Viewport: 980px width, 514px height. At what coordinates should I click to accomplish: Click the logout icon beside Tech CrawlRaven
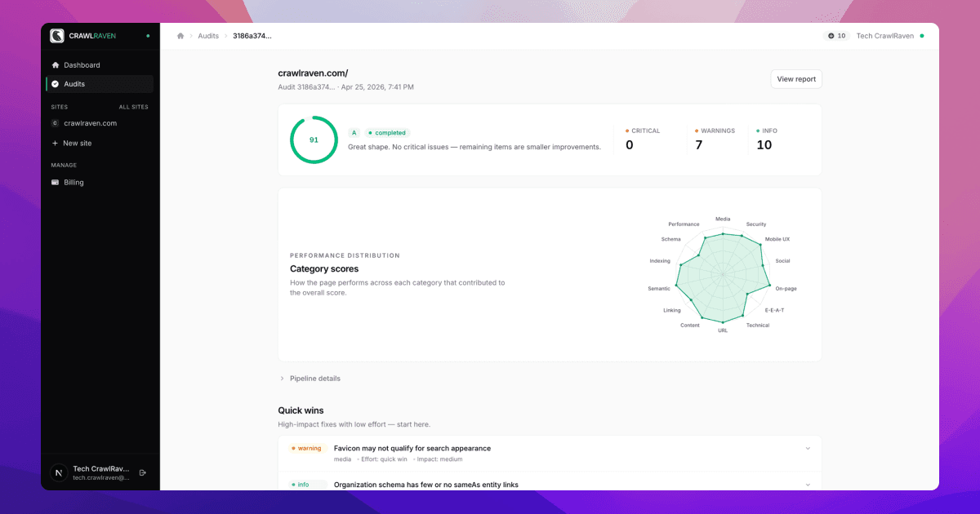point(143,472)
